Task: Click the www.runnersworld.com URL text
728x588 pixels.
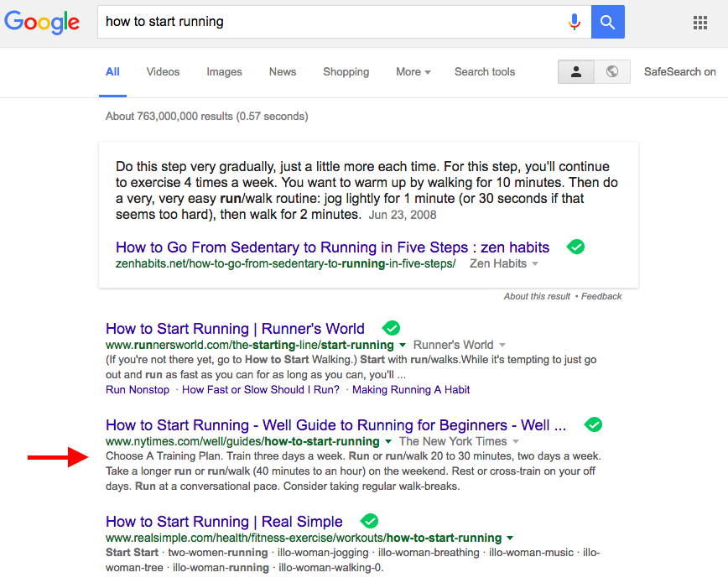Action: click(x=250, y=345)
